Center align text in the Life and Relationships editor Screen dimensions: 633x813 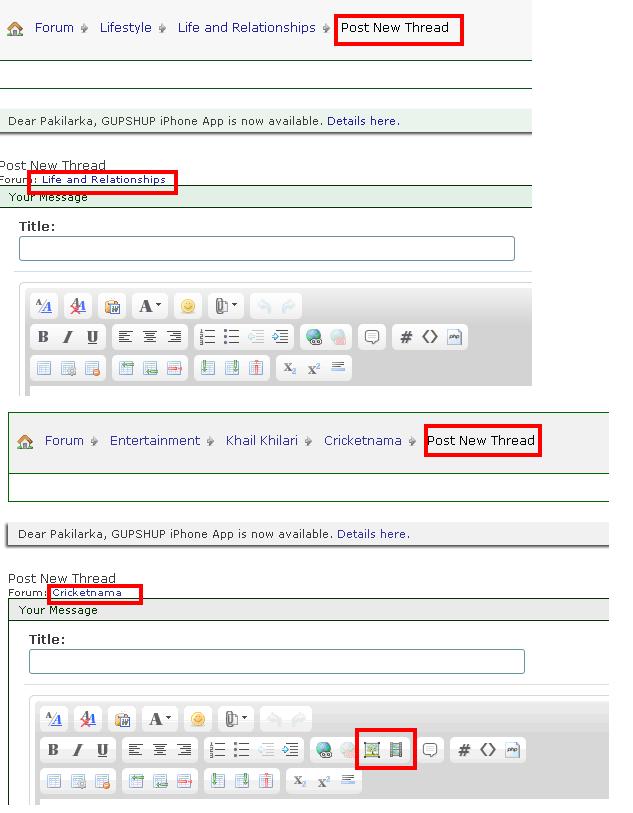click(x=149, y=337)
